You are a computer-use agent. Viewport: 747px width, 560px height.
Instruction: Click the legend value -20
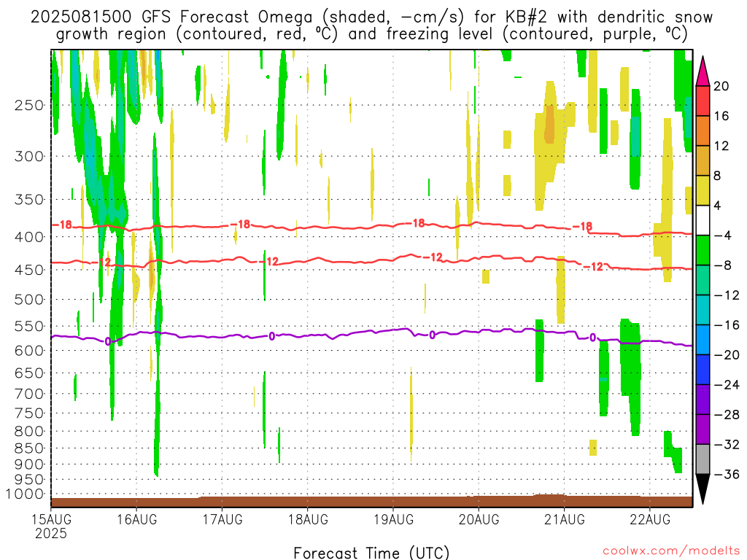click(727, 355)
